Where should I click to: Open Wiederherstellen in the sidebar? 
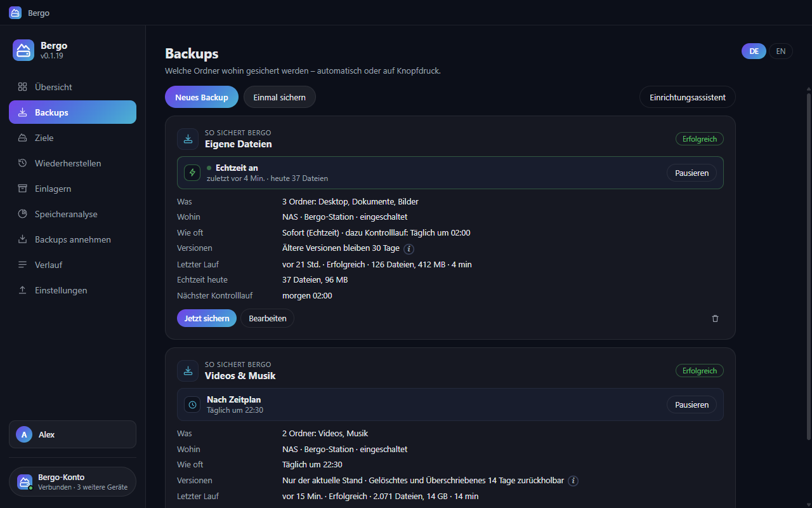tap(72, 163)
